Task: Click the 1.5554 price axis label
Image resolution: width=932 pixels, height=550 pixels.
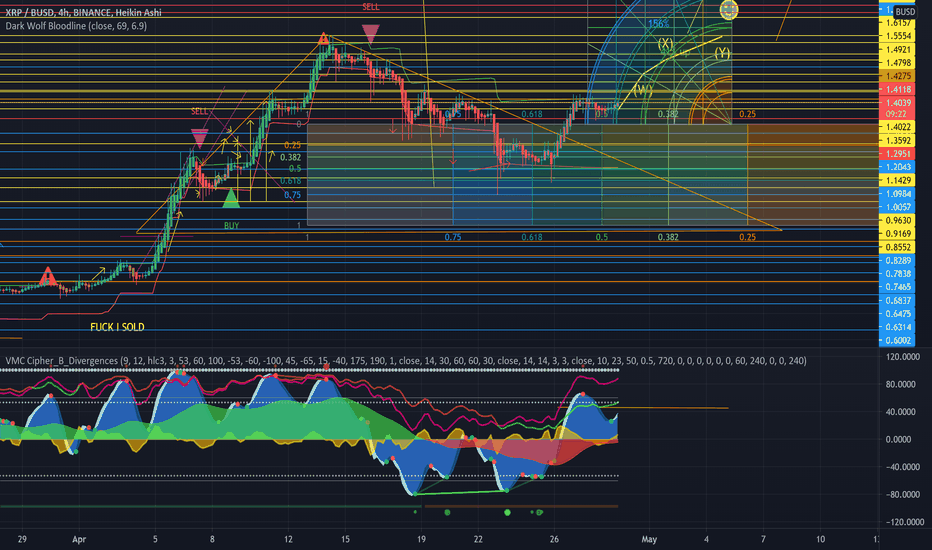Action: point(898,36)
